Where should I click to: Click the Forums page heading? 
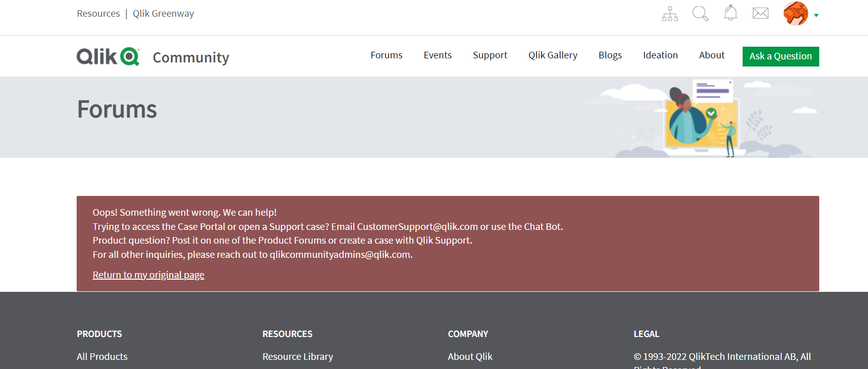tap(117, 109)
